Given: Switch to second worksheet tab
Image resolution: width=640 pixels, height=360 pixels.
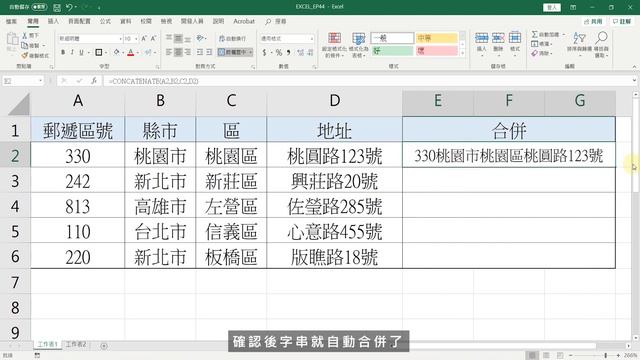Looking at the screenshot, I should tap(76, 344).
